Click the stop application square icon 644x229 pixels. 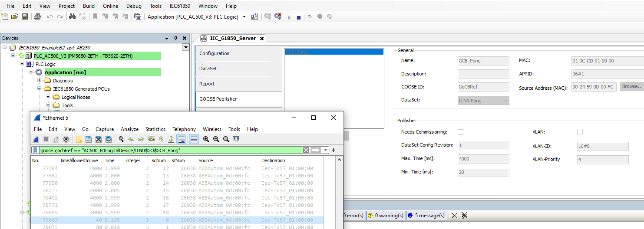coord(299,17)
